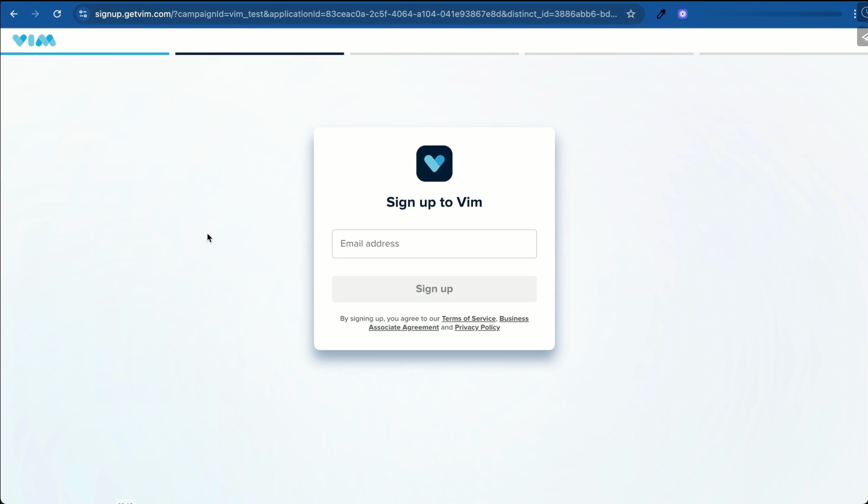This screenshot has height=504, width=868.
Task: Open the Terms of Service link
Action: pos(468,319)
